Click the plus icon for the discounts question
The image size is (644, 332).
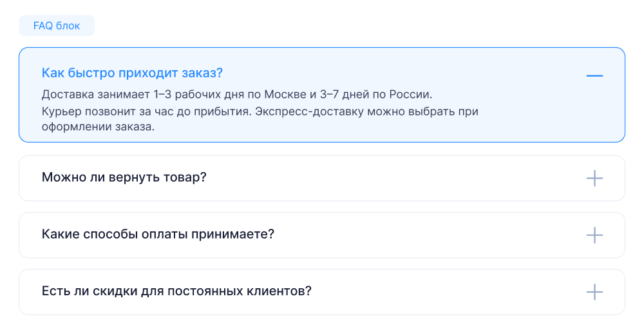[x=594, y=291]
